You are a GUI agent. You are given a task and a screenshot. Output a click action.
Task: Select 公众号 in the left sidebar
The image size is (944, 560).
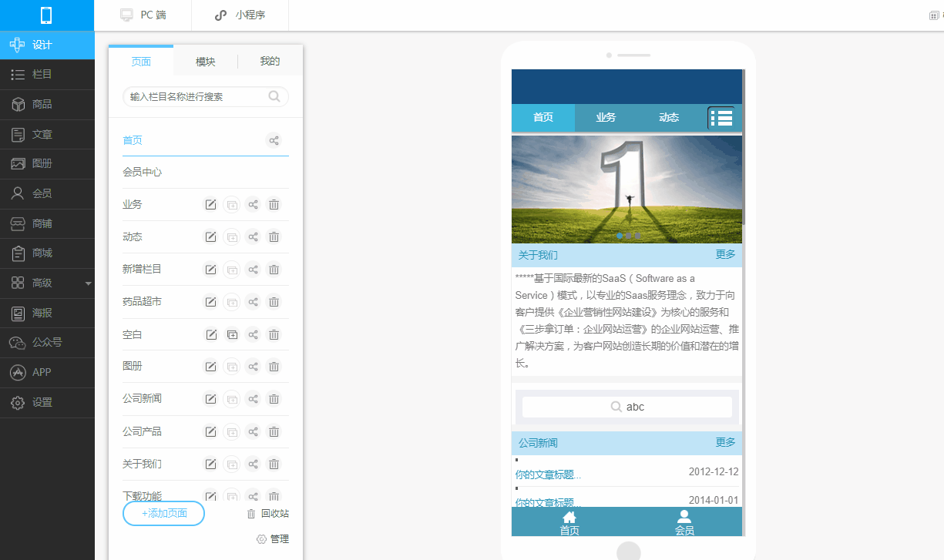[46, 343]
